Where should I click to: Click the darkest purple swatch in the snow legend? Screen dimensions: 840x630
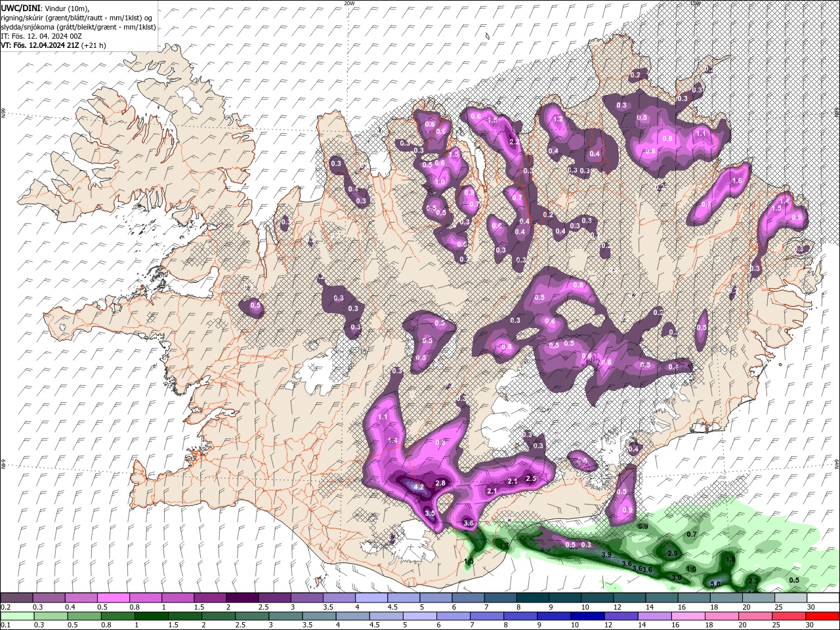(242, 598)
